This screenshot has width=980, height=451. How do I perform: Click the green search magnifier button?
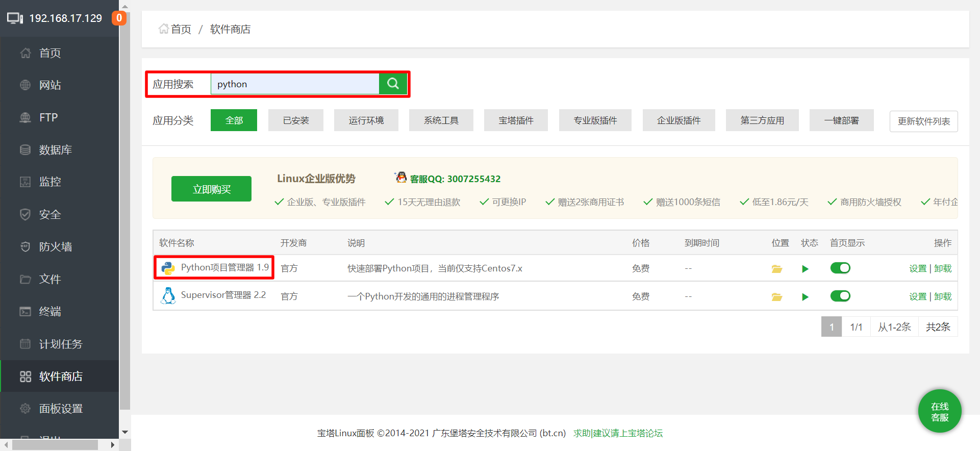click(x=393, y=84)
